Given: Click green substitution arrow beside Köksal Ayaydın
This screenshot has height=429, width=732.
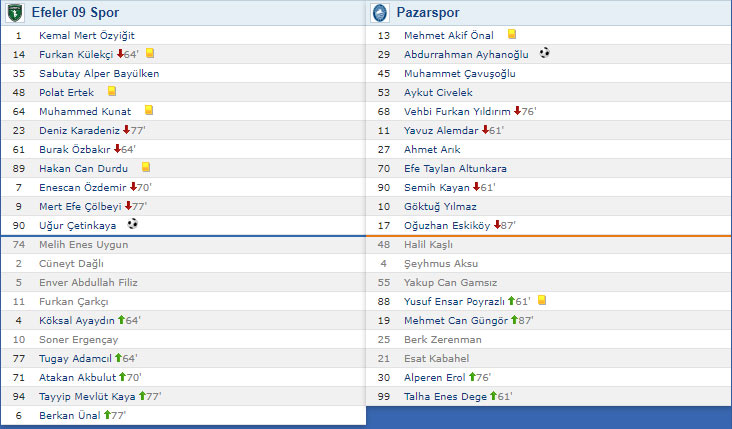Looking at the screenshot, I should 122,320.
